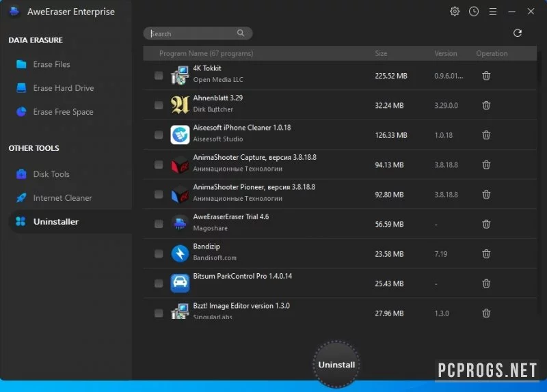
Task: Check the 4K Tokkit checkbox
Action: (x=159, y=76)
